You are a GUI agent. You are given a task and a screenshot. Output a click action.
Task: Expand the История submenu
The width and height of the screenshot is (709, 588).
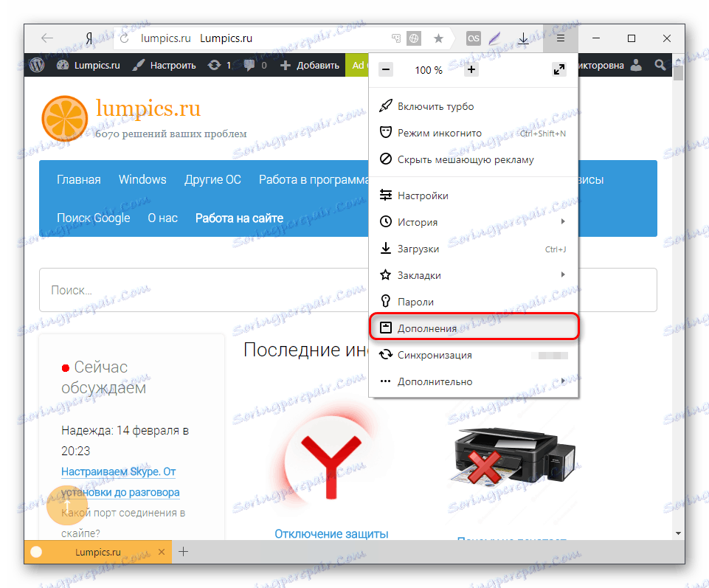[474, 222]
